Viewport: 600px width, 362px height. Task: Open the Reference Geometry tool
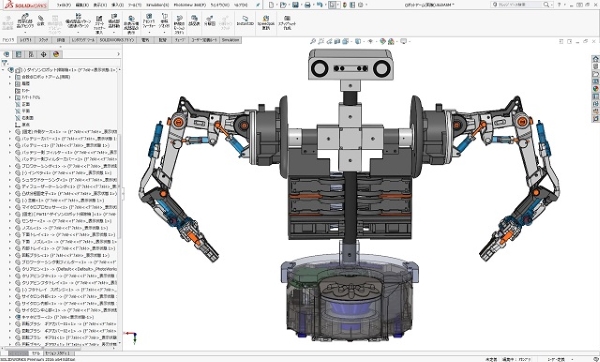(x=164, y=22)
